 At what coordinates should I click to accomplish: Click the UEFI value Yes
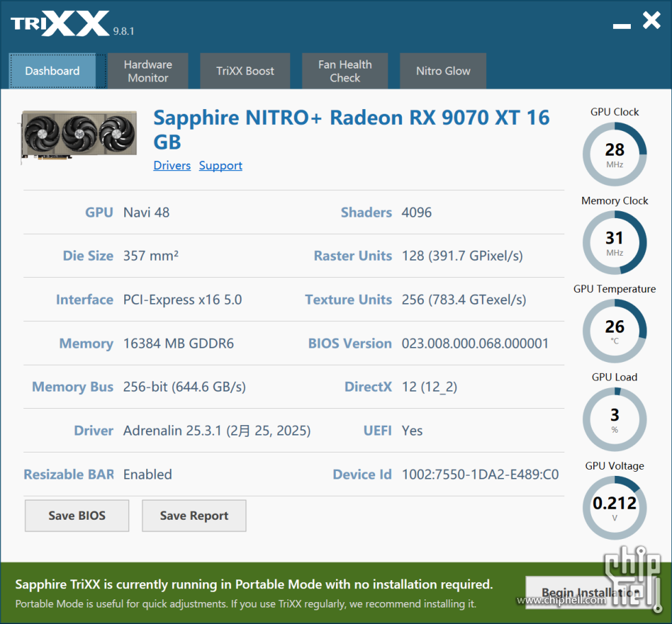(412, 431)
